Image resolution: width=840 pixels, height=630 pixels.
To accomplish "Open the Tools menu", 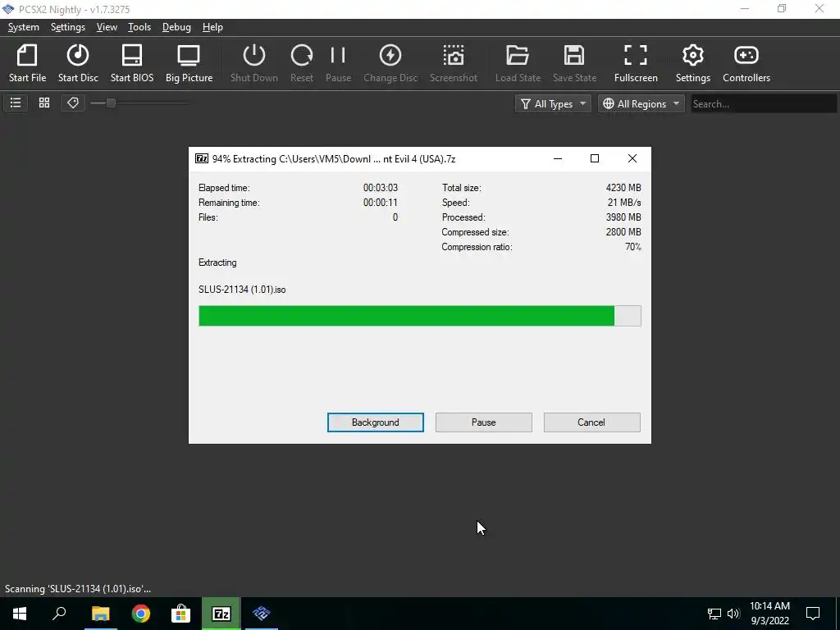I will coord(139,27).
